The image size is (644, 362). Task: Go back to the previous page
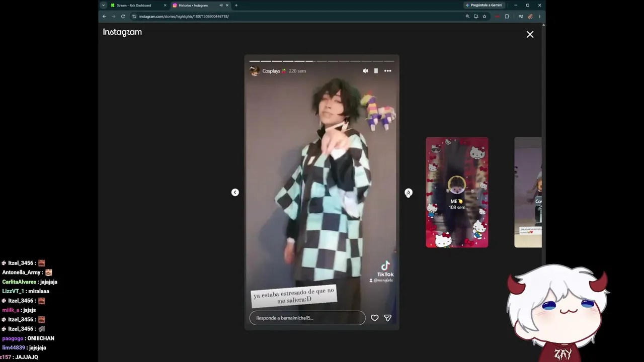(104, 17)
